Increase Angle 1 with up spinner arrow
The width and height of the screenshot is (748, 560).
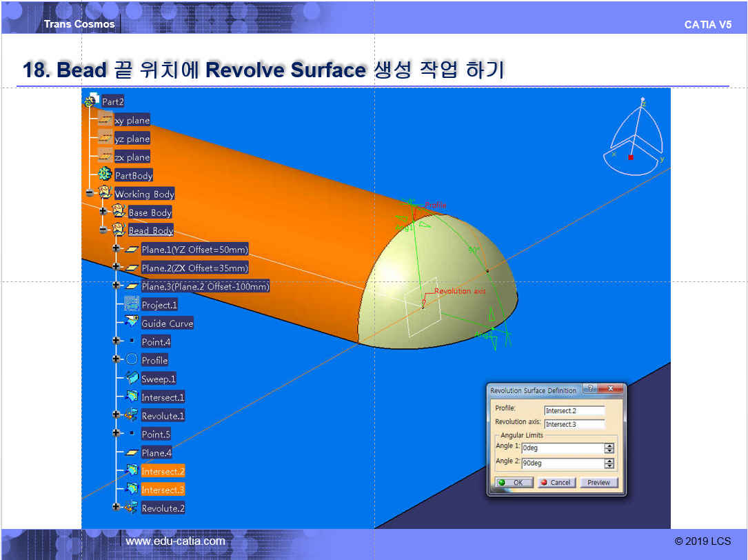[609, 446]
